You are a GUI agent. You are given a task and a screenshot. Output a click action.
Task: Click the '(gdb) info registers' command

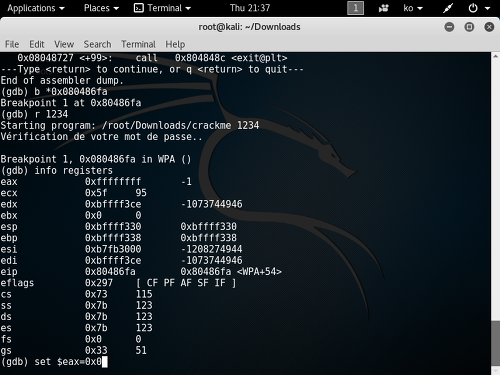click(x=57, y=170)
